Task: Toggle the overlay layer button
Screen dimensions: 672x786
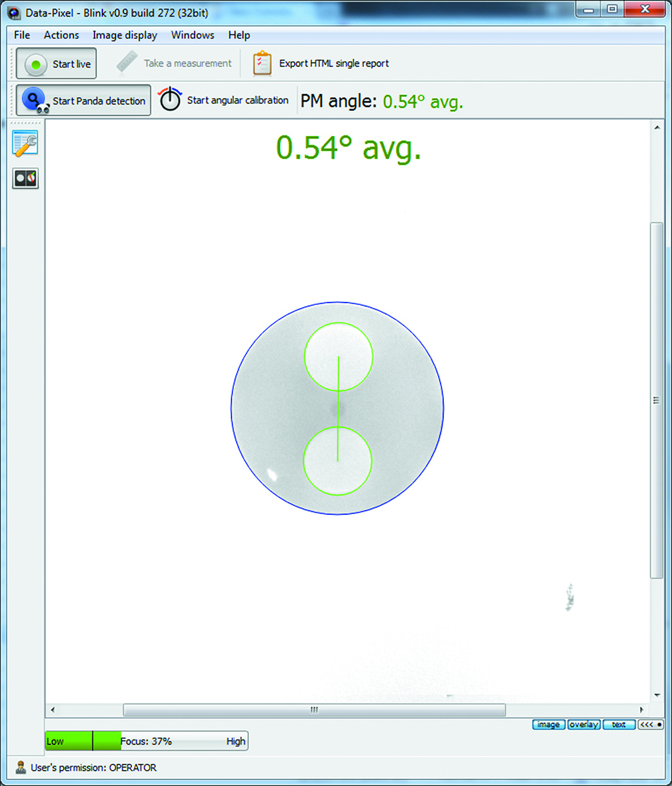Action: point(584,725)
